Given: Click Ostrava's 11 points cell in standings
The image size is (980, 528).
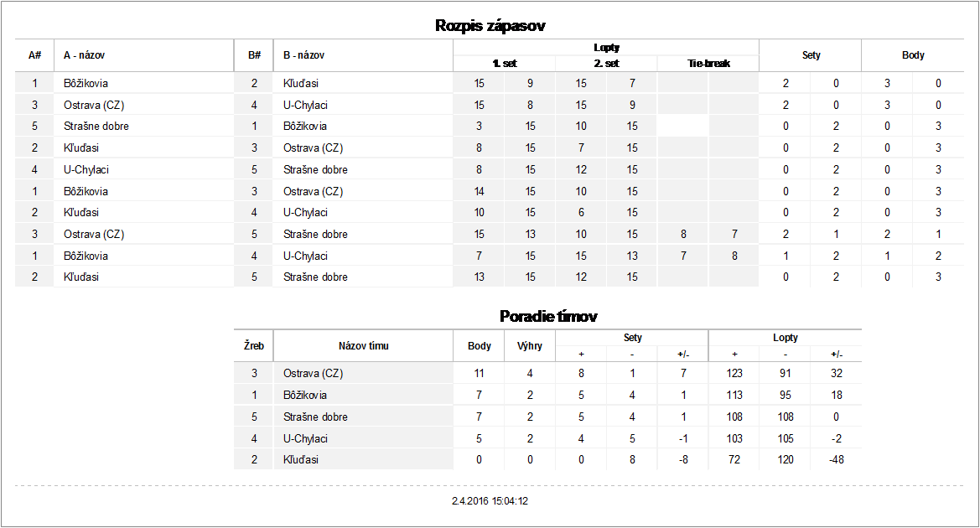Looking at the screenshot, I should point(479,374).
